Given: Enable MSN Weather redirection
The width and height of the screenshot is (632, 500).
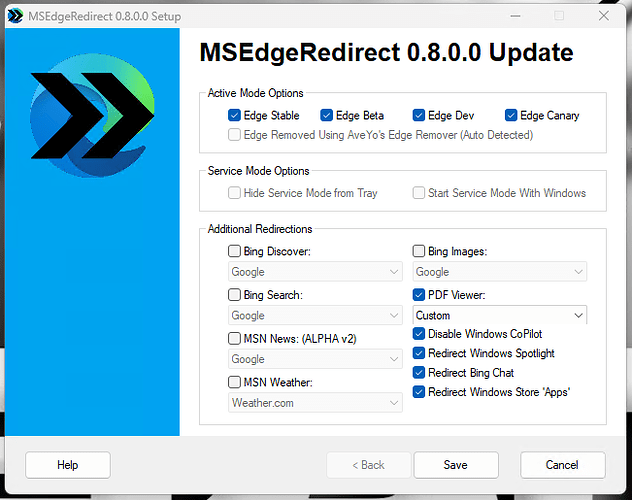Looking at the screenshot, I should [x=234, y=383].
